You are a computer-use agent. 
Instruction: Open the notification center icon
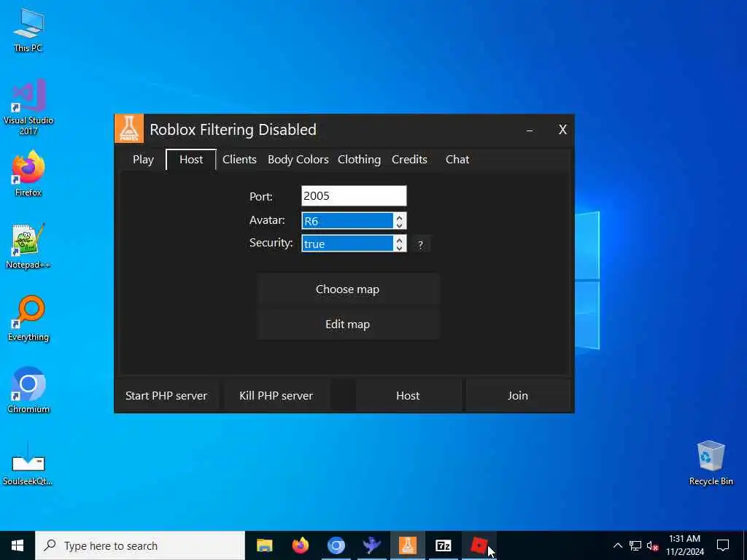click(723, 545)
